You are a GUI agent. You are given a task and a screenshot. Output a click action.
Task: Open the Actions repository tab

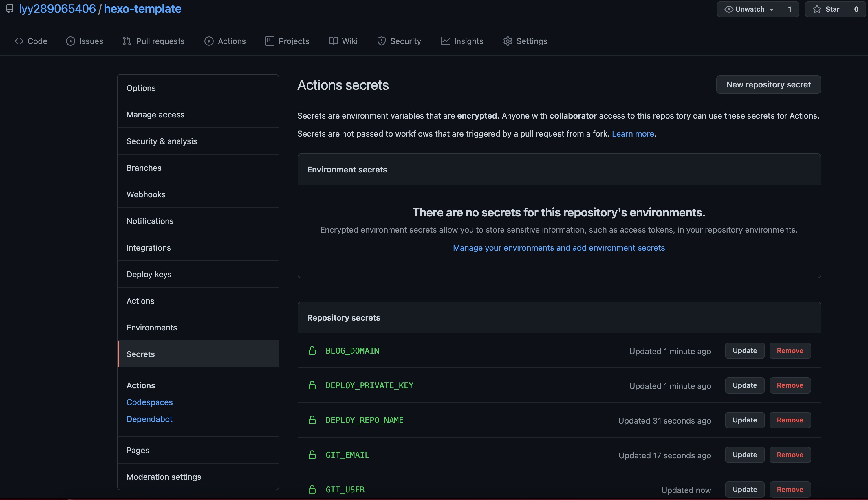click(225, 41)
